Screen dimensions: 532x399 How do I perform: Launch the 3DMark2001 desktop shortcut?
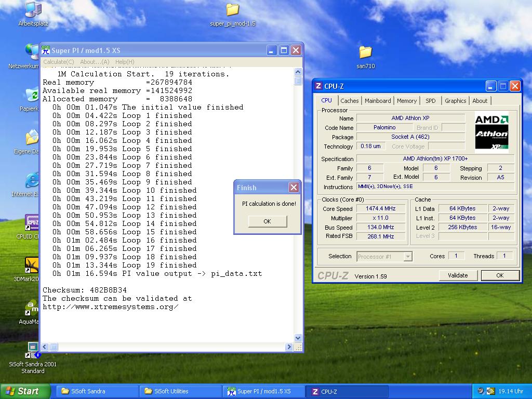click(32, 265)
